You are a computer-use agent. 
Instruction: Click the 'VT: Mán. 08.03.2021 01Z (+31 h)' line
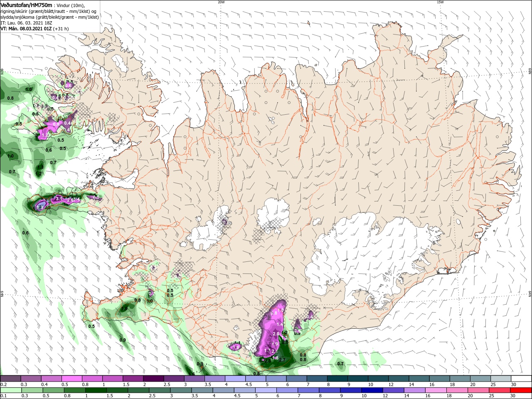(x=35, y=29)
